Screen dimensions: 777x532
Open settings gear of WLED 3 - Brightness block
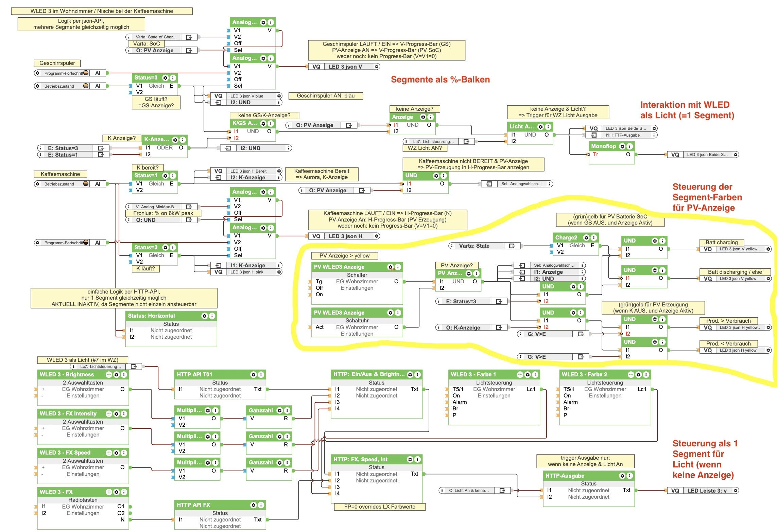click(116, 375)
